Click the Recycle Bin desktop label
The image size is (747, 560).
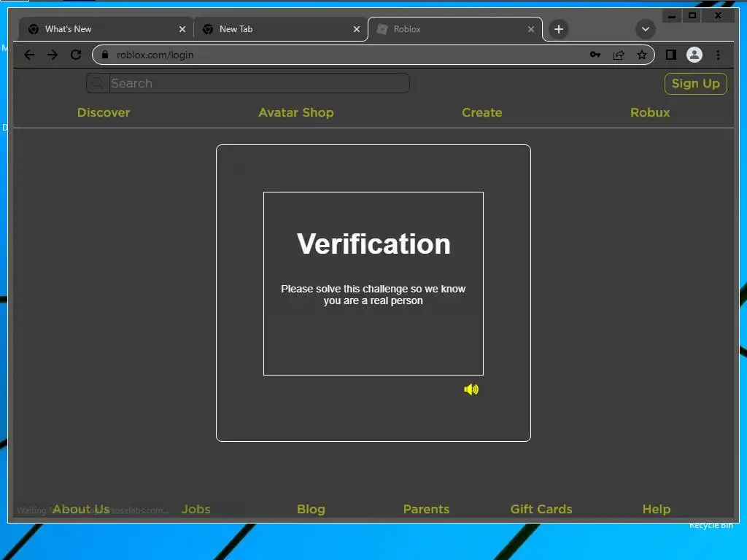[711, 525]
